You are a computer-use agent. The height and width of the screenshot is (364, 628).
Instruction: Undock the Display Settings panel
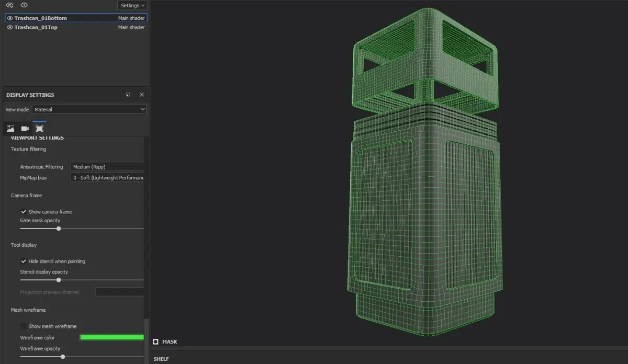128,95
